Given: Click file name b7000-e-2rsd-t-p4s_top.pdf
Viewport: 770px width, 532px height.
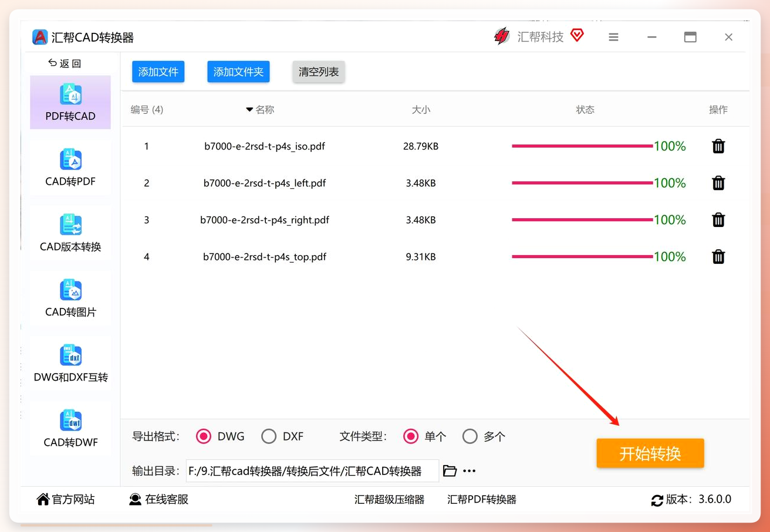Looking at the screenshot, I should [265, 257].
